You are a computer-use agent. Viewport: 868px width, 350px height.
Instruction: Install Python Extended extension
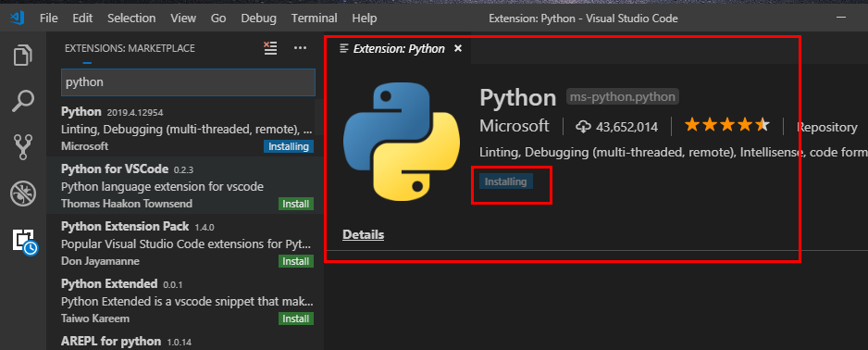pyautogui.click(x=295, y=319)
